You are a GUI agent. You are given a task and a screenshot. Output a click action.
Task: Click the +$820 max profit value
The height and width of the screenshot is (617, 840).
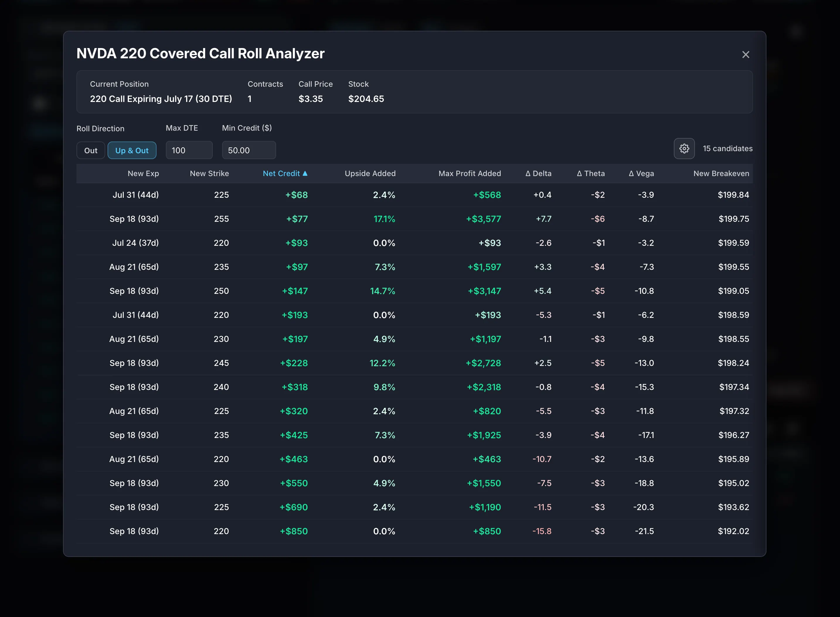[487, 411]
